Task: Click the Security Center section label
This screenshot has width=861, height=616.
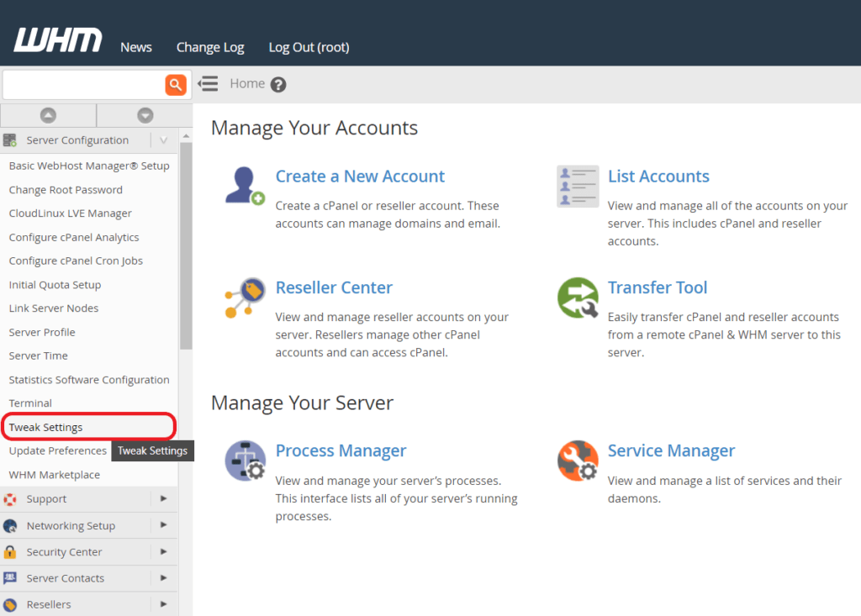Action: (x=64, y=552)
